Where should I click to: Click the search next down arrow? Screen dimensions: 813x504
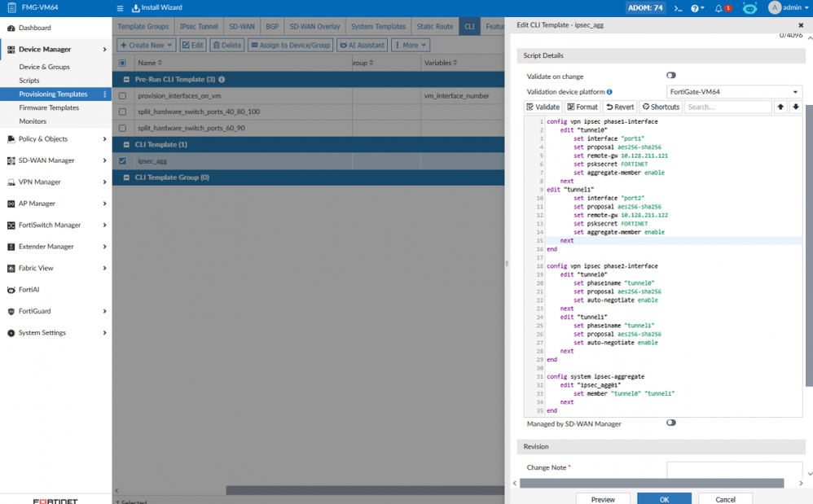pos(796,107)
